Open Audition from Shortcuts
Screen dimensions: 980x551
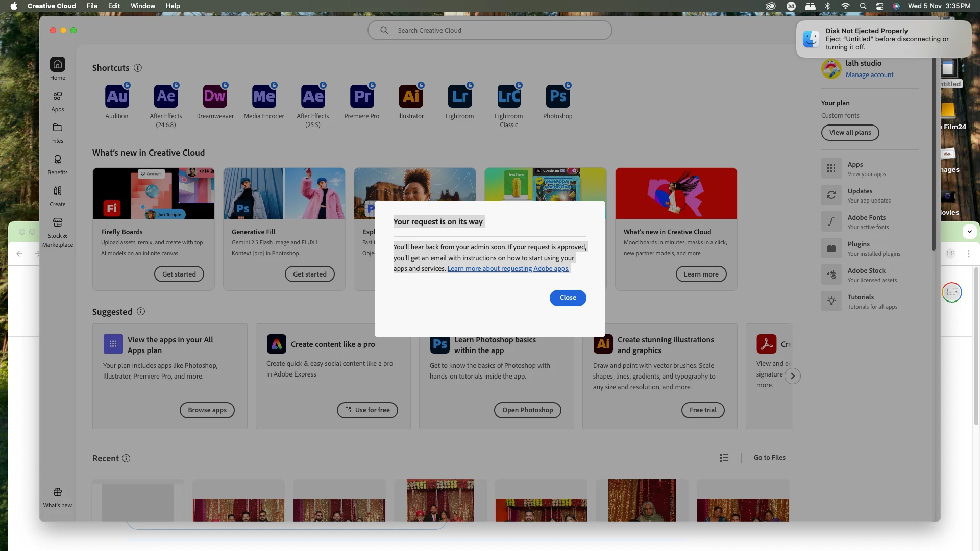click(x=117, y=96)
